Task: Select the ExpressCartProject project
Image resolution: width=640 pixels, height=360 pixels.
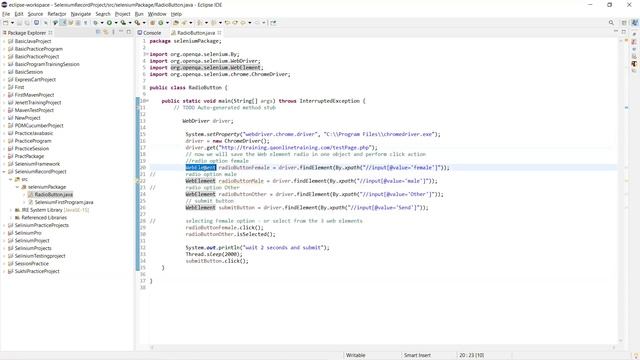Action: tap(35, 80)
